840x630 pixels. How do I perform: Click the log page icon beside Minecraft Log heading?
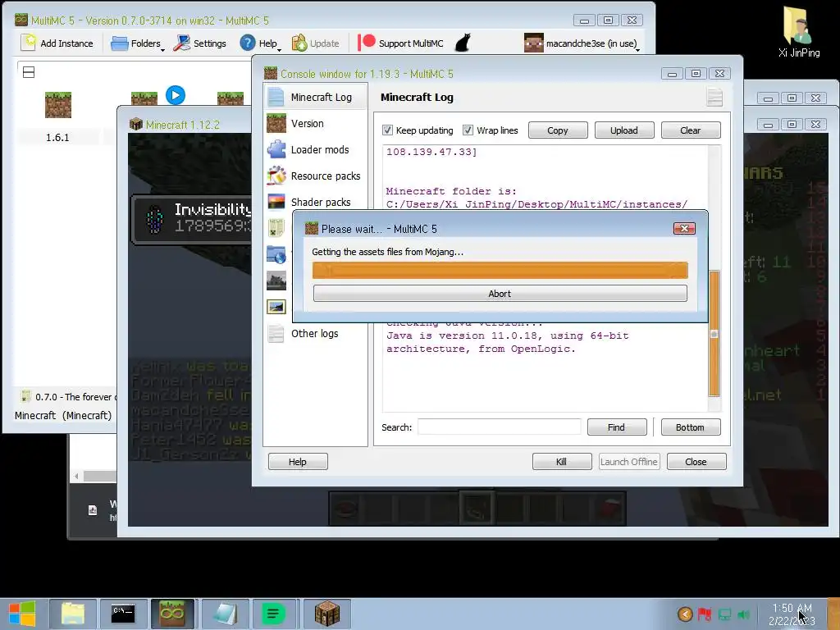pyautogui.click(x=714, y=97)
